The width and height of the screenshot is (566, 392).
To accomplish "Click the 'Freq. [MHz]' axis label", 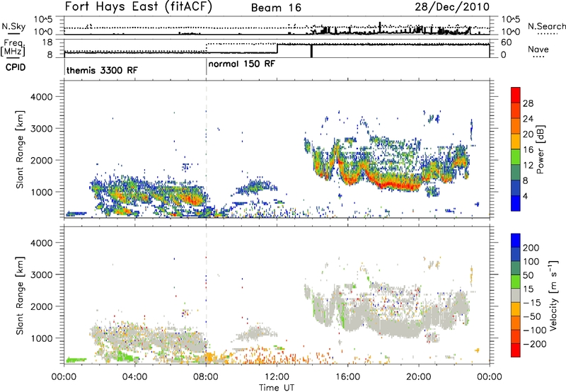I will 13,47.
